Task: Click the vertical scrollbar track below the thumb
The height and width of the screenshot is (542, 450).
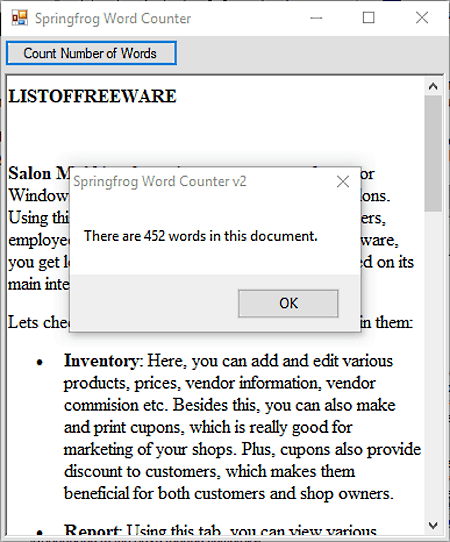Action: [433, 363]
